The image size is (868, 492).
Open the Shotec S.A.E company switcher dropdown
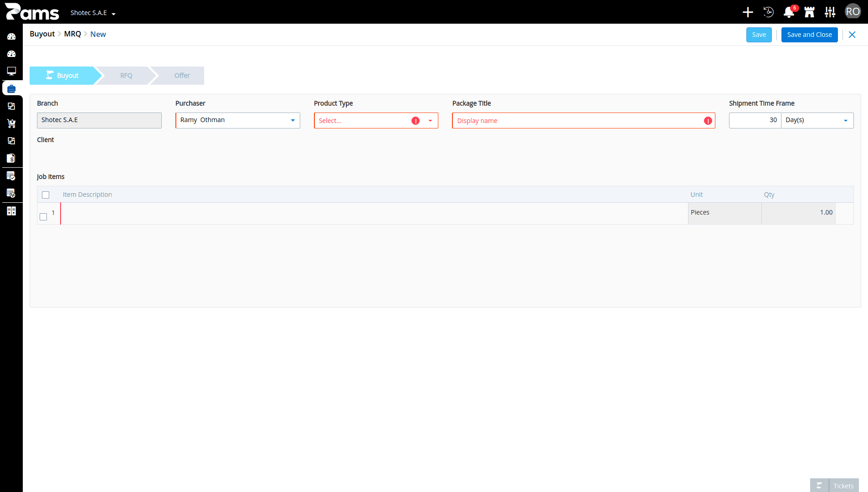click(93, 13)
